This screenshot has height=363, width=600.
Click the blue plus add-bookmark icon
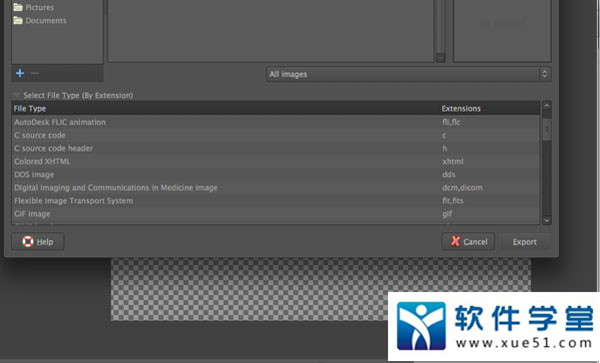[20, 73]
